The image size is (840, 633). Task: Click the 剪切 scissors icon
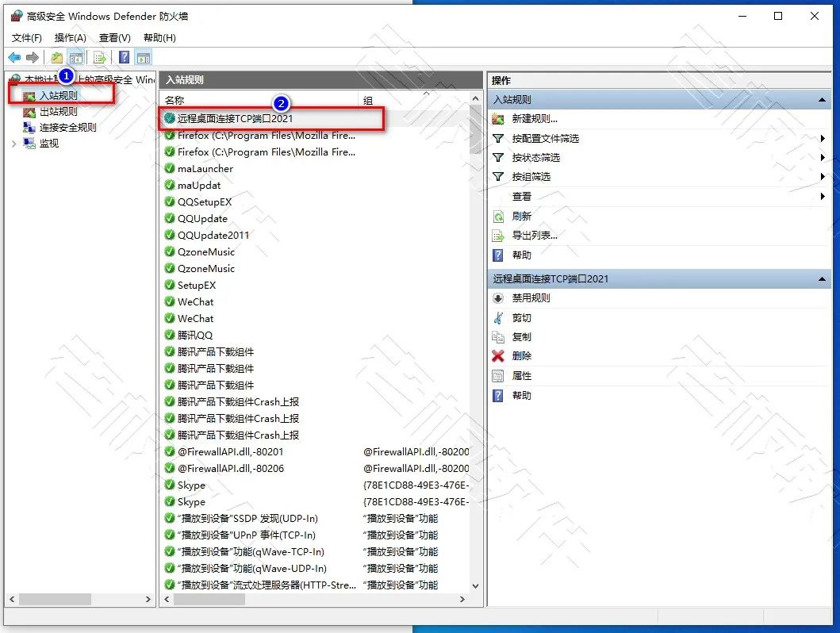point(498,318)
